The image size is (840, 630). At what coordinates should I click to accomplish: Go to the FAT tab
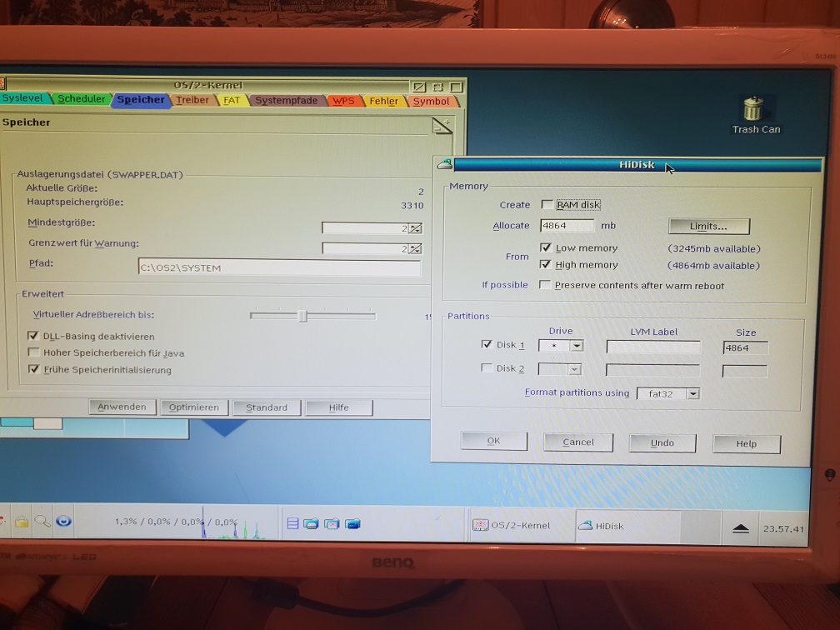coord(232,100)
